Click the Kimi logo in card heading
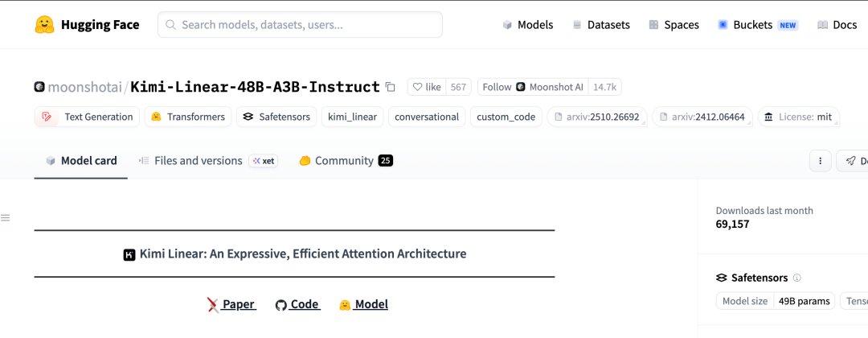 tap(129, 255)
